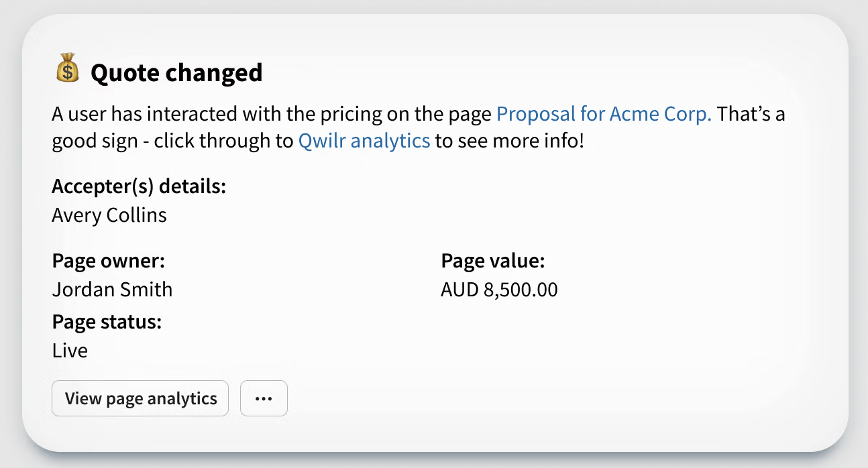Viewport: 868px width, 468px height.
Task: Select the Accepter(s) details label
Action: click(138, 186)
